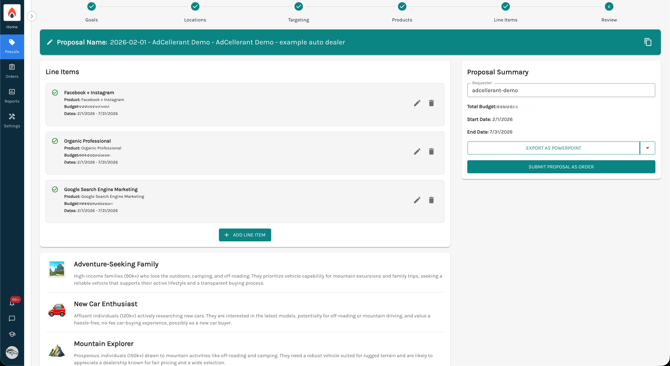Open the graduation cap training icon
Viewport: 670px width, 366px height.
12,334
